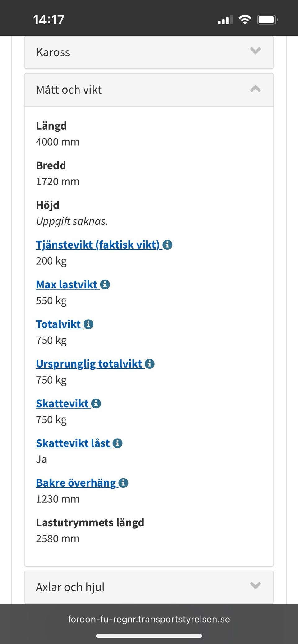The height and width of the screenshot is (644, 298).
Task: Click info icon next to Tjänstevikt
Action: [x=168, y=245]
